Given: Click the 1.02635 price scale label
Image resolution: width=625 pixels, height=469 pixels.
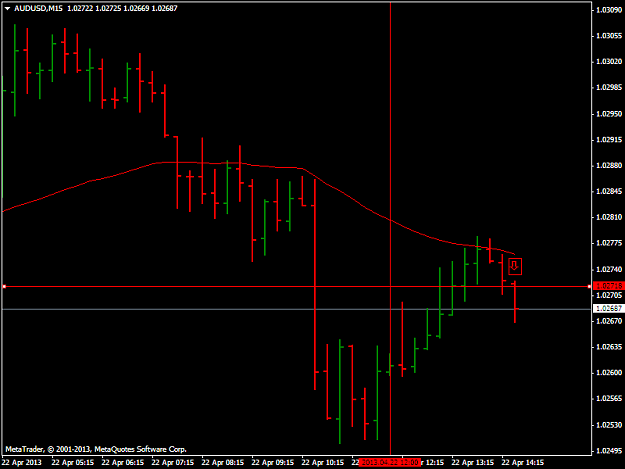Looking at the screenshot, I should (x=609, y=347).
